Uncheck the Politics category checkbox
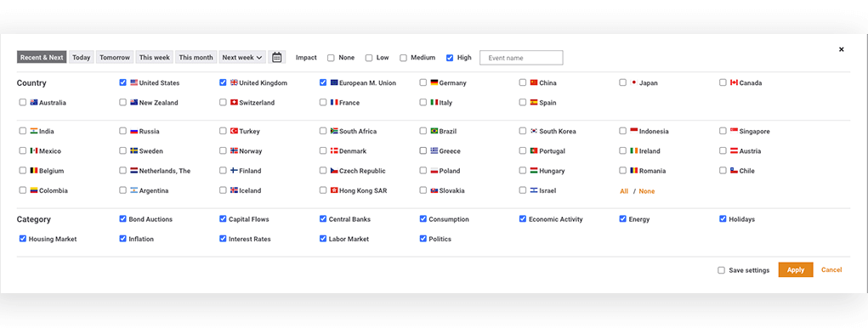 pos(423,239)
